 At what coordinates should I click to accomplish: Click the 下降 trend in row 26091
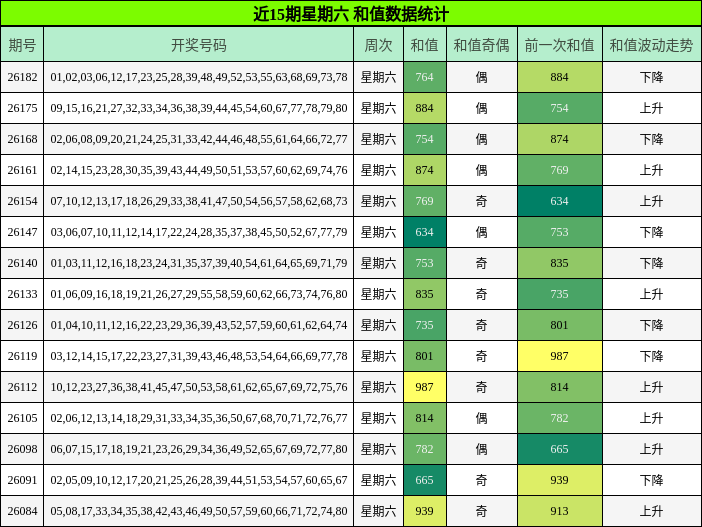click(652, 480)
